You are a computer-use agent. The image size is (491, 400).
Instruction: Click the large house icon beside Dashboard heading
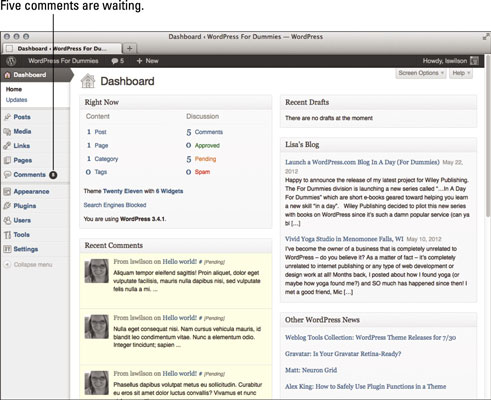[88, 81]
